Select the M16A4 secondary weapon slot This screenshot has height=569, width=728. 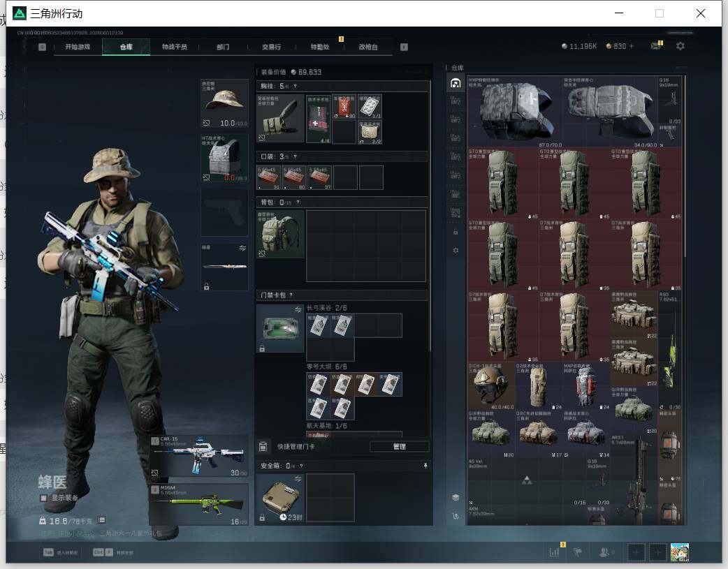[x=198, y=505]
